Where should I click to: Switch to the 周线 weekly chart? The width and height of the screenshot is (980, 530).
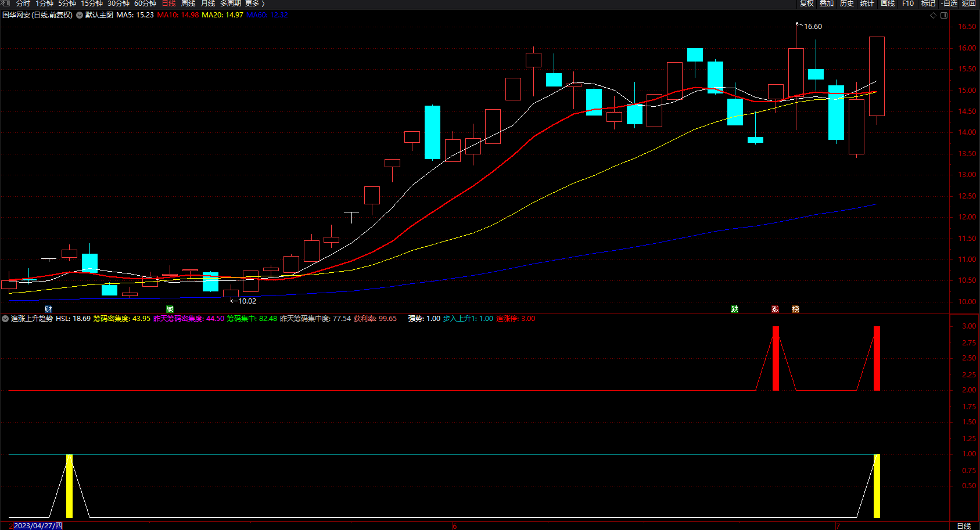188,3
